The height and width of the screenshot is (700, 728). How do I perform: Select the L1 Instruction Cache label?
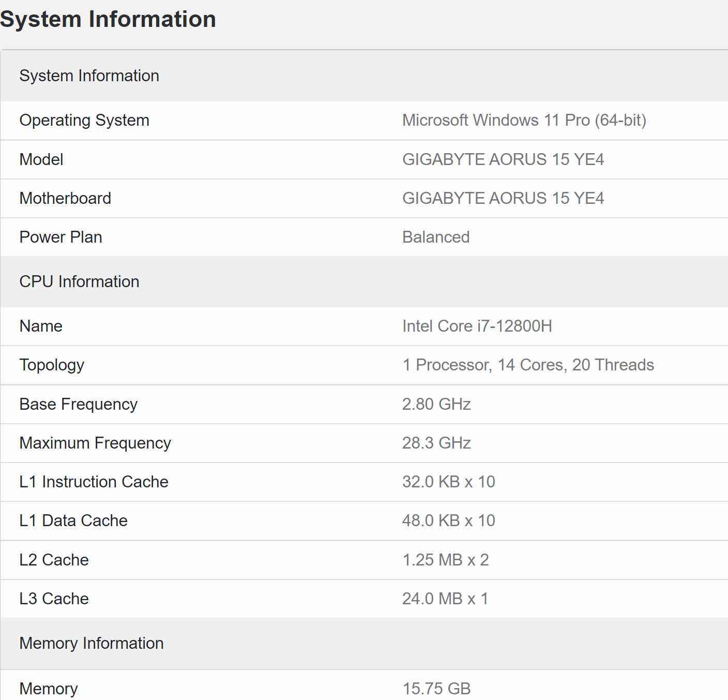tap(94, 482)
